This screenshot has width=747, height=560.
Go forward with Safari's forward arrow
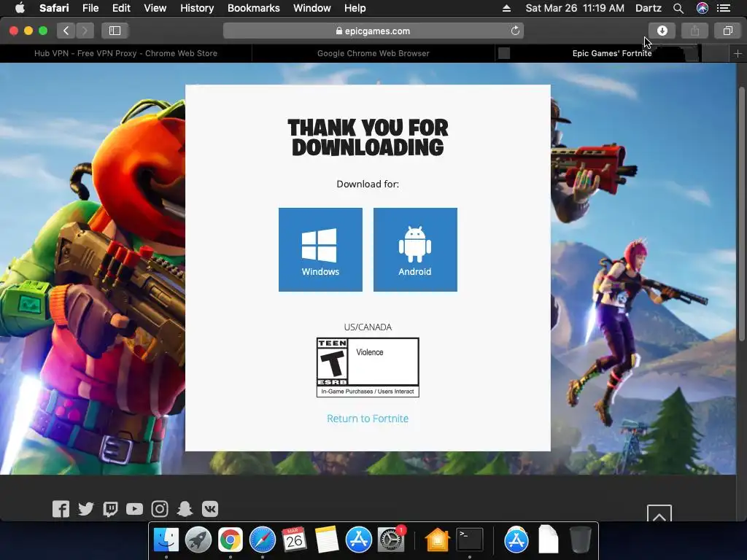tap(85, 31)
